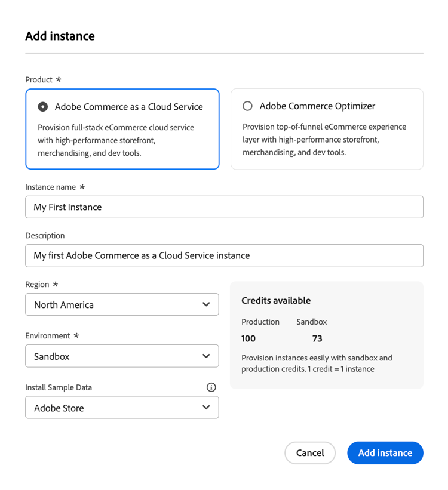Click into the Description text field
The height and width of the screenshot is (490, 448).
point(225,255)
